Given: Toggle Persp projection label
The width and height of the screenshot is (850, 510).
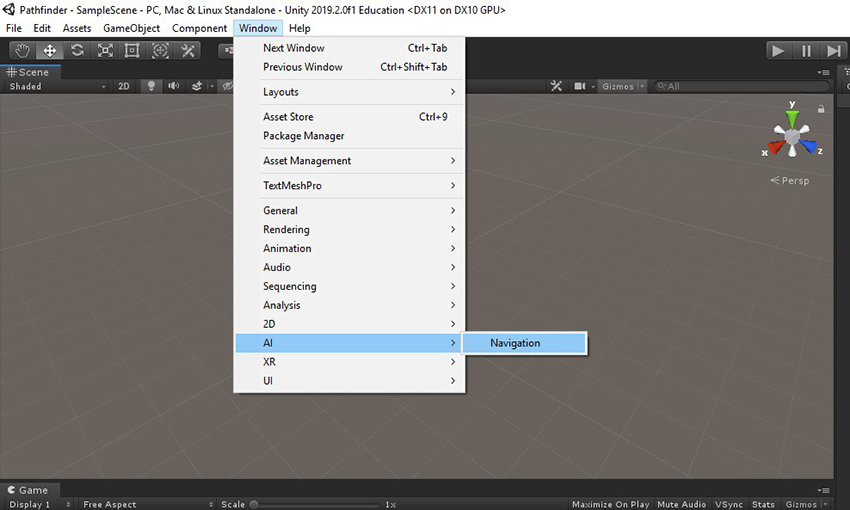Looking at the screenshot, I should coord(790,180).
